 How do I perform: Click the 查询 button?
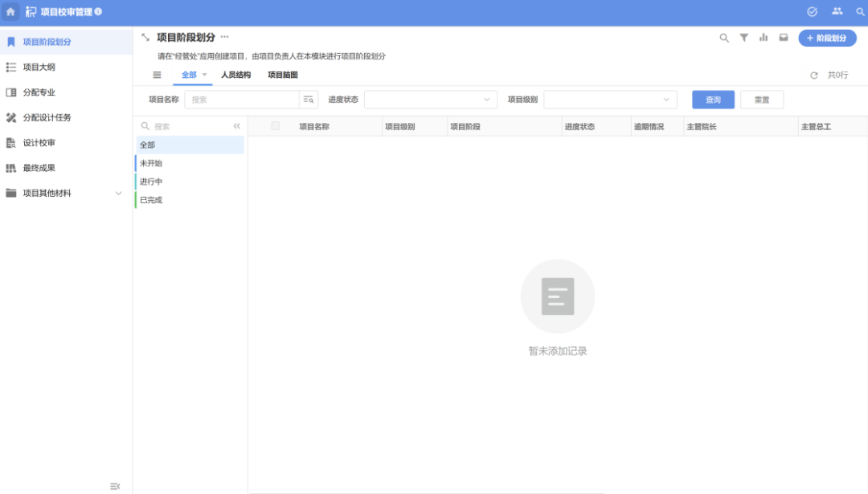tap(713, 100)
